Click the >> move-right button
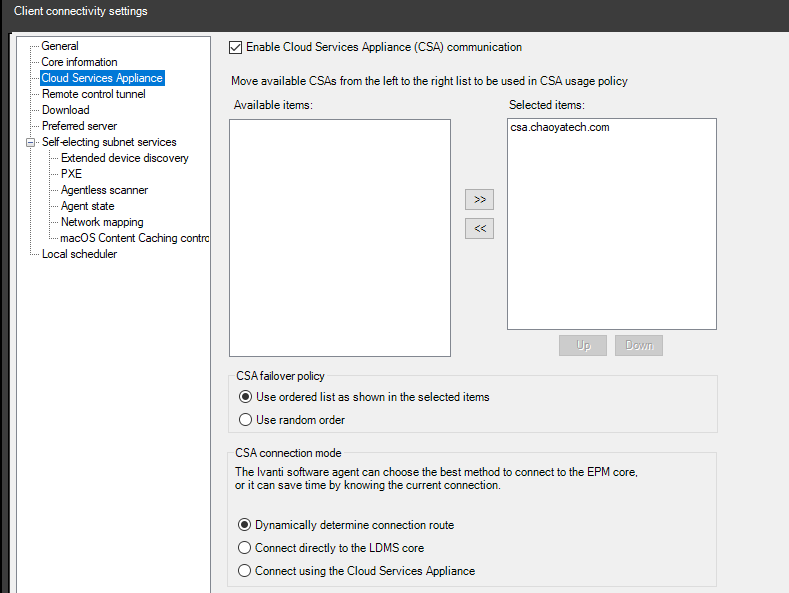The height and width of the screenshot is (593, 789). click(480, 200)
